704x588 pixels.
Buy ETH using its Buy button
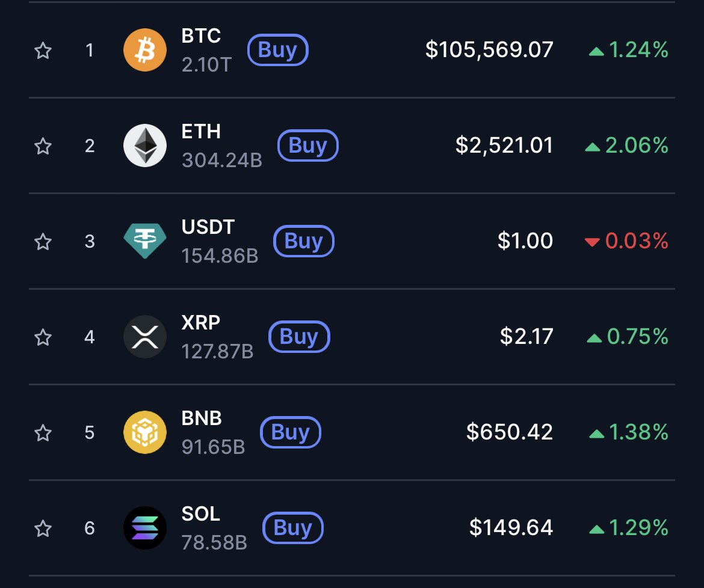[x=308, y=145]
